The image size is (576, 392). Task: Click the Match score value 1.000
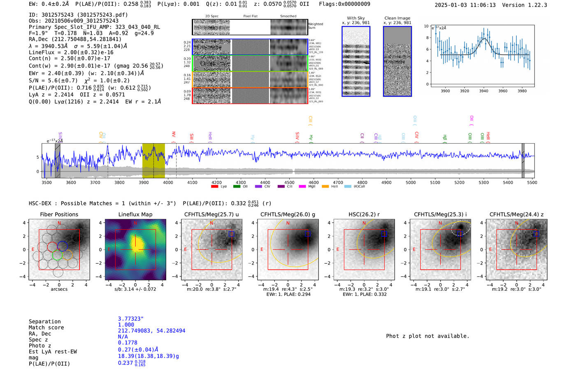pyautogui.click(x=126, y=325)
